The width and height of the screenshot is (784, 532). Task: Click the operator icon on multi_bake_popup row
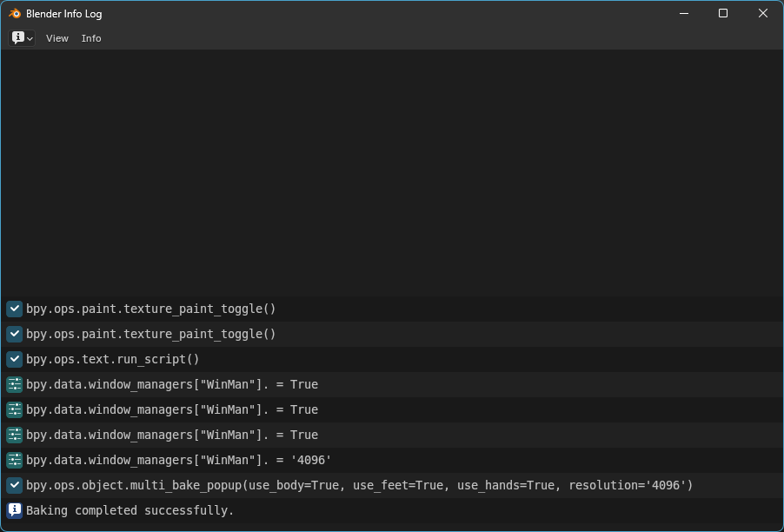(14, 485)
